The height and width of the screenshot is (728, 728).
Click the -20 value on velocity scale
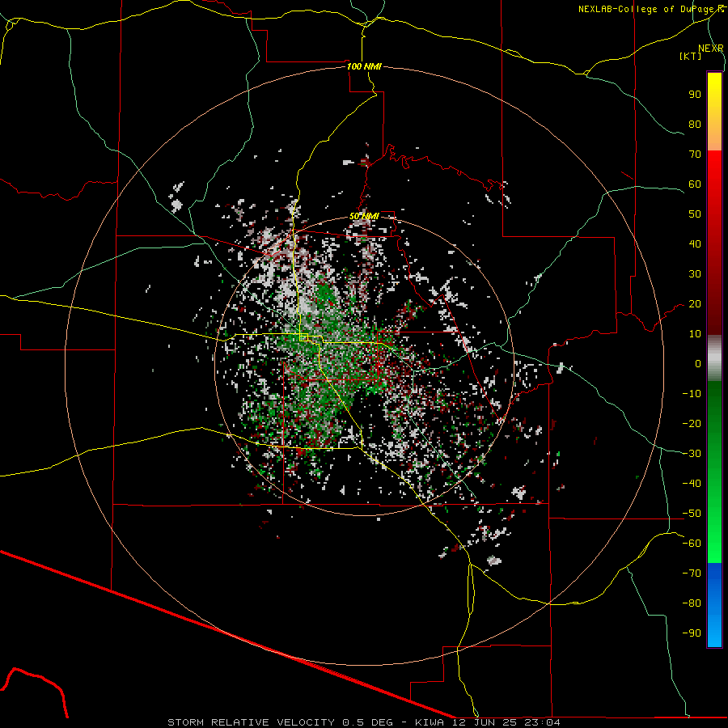(x=692, y=424)
